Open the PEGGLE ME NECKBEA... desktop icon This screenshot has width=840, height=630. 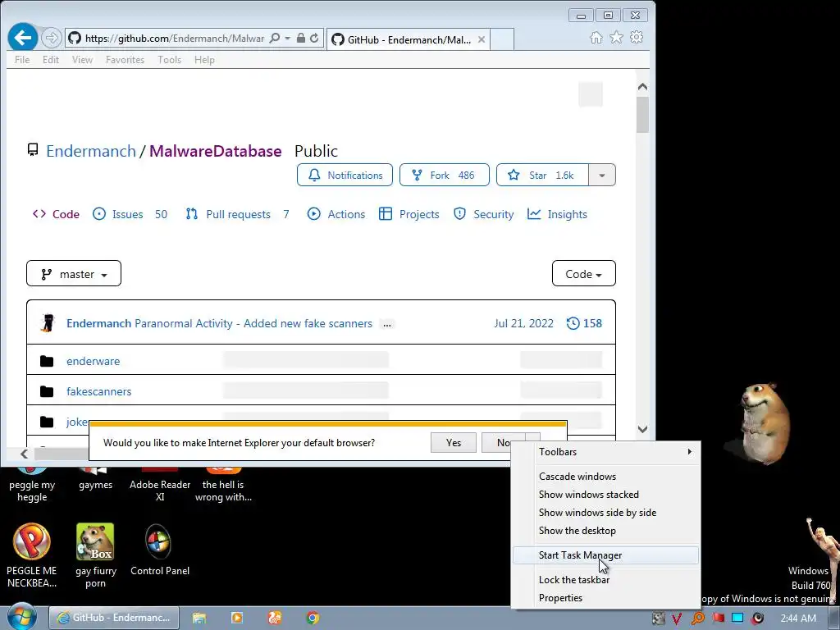32,555
